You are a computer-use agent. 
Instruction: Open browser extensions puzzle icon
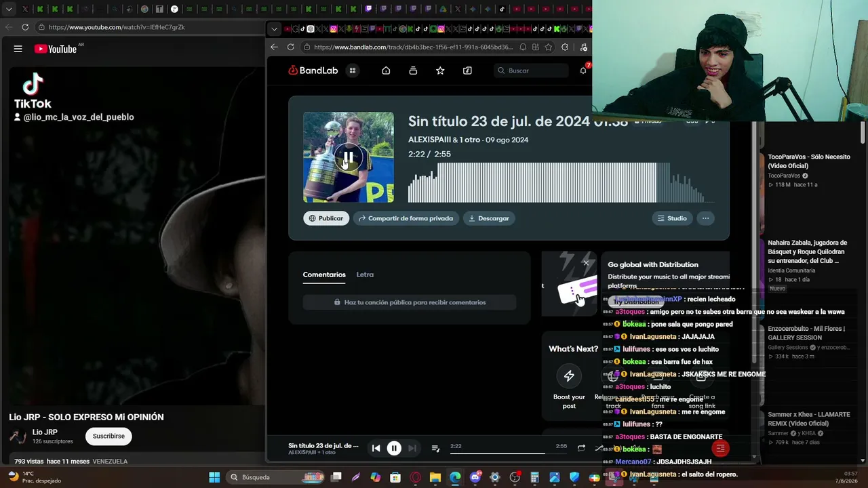coord(564,47)
